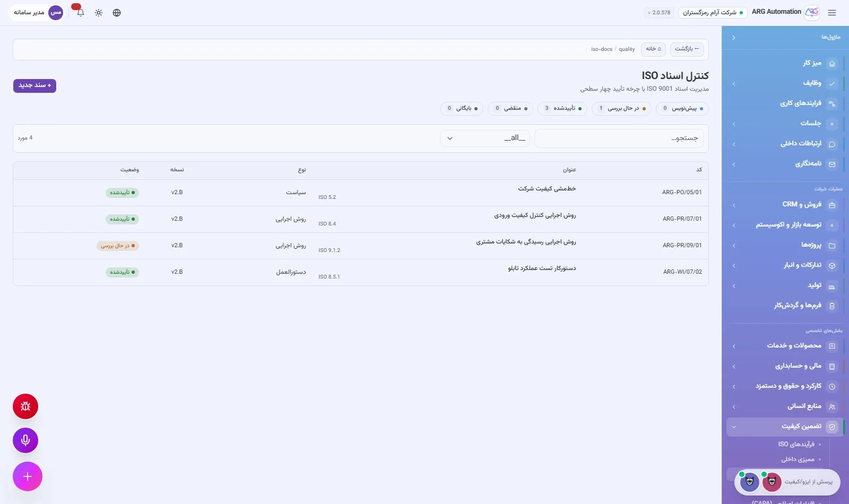Viewport: 849px width, 504px height.
Task: Sort by the «وضعیت» column header
Action: tap(129, 170)
